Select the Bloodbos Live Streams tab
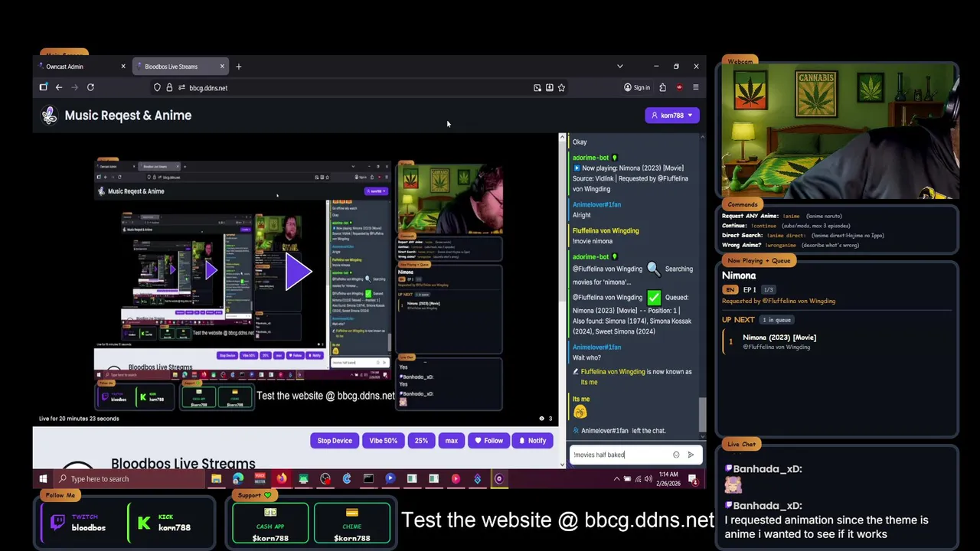This screenshot has width=980, height=551. [181, 67]
